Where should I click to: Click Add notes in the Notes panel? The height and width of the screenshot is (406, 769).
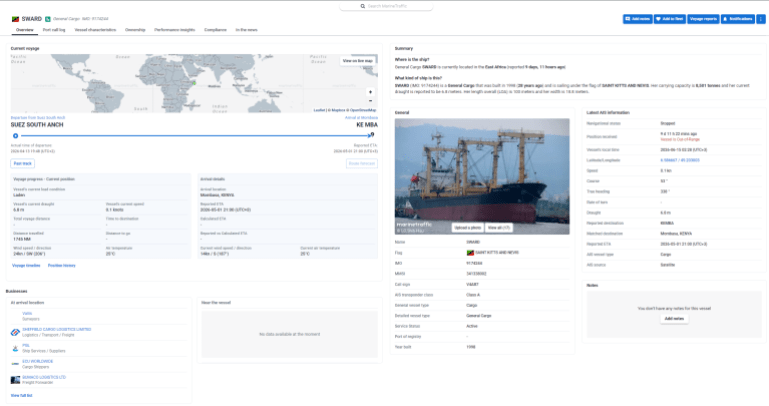tap(674, 319)
